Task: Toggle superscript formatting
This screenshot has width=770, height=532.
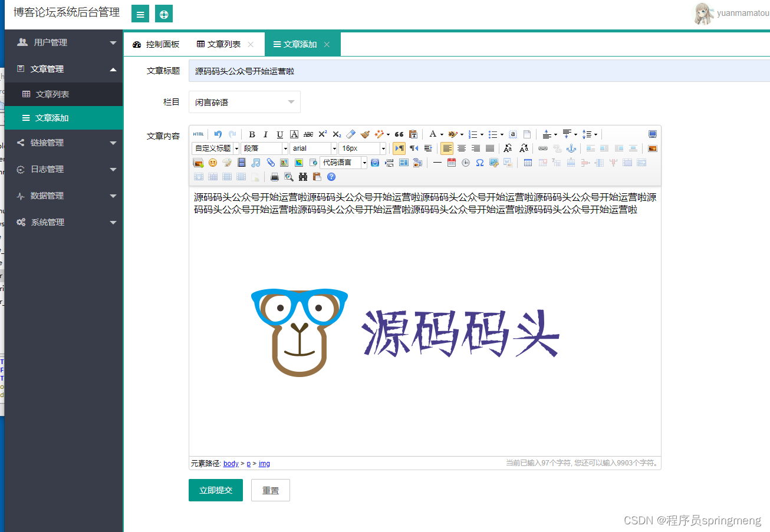Action: click(323, 134)
